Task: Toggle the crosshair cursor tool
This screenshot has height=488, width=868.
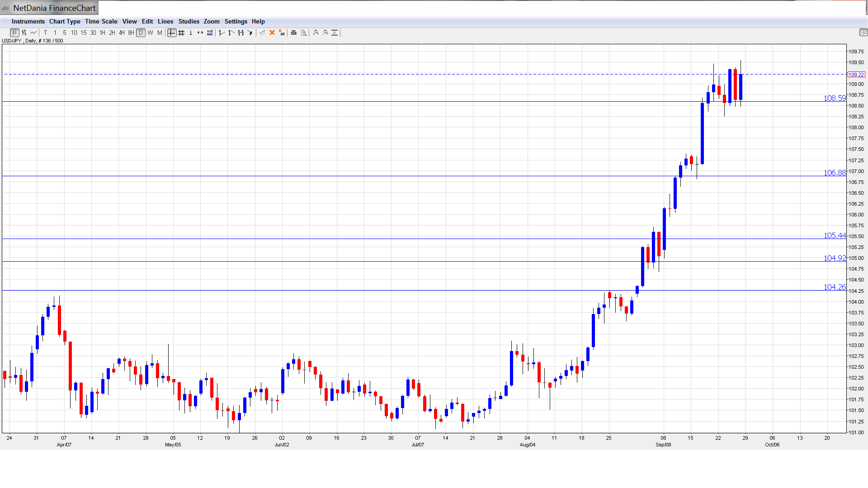Action: [172, 33]
